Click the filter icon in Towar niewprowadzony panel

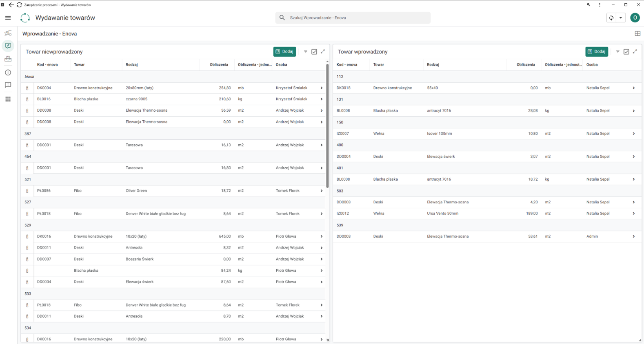point(305,52)
